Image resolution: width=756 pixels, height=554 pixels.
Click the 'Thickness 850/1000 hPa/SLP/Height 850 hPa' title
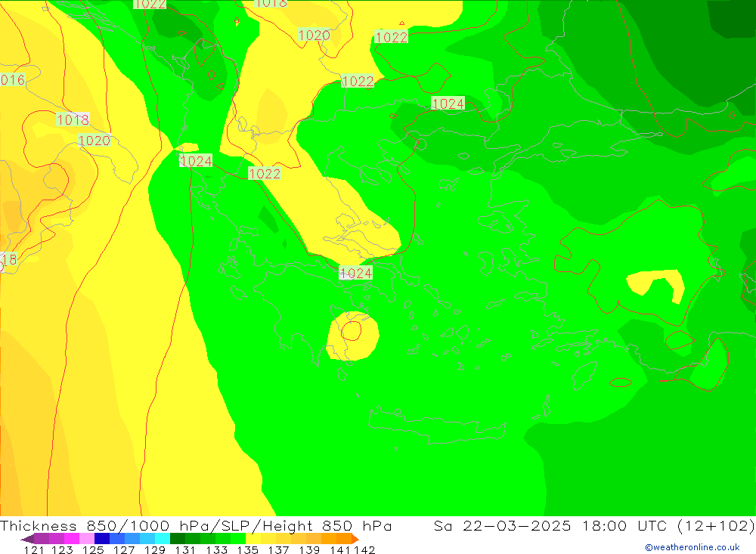[196, 525]
